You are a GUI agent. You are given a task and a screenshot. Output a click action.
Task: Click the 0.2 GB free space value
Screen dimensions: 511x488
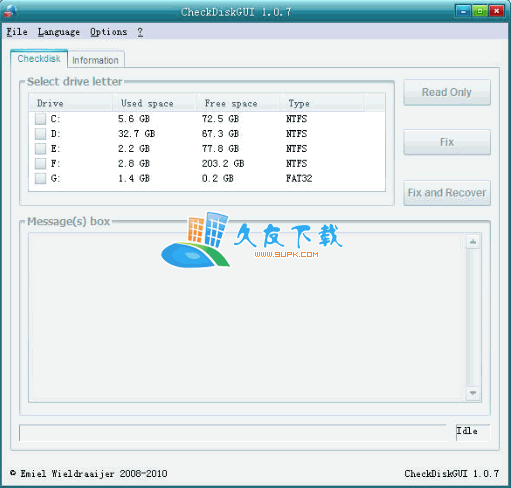(x=218, y=178)
